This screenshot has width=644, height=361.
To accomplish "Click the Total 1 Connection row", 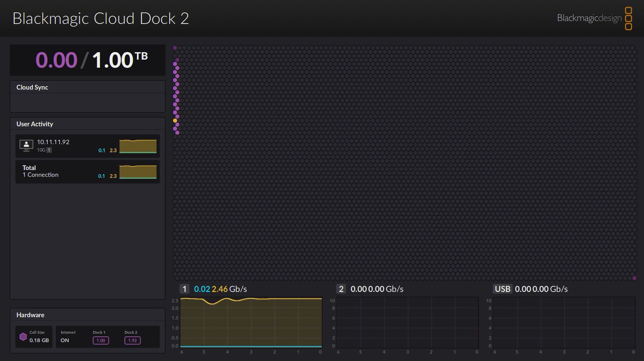I will pos(88,172).
